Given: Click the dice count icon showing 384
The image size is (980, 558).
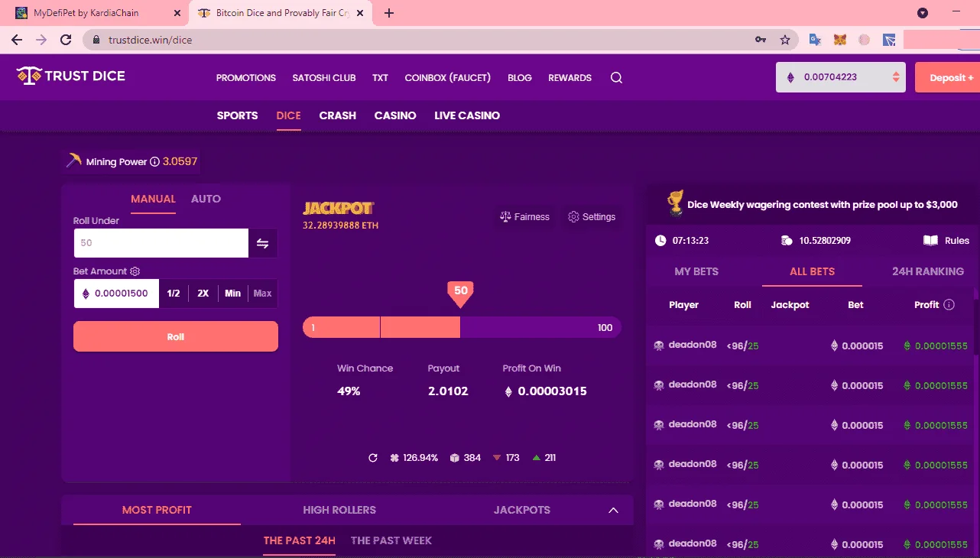Looking at the screenshot, I should tap(454, 458).
